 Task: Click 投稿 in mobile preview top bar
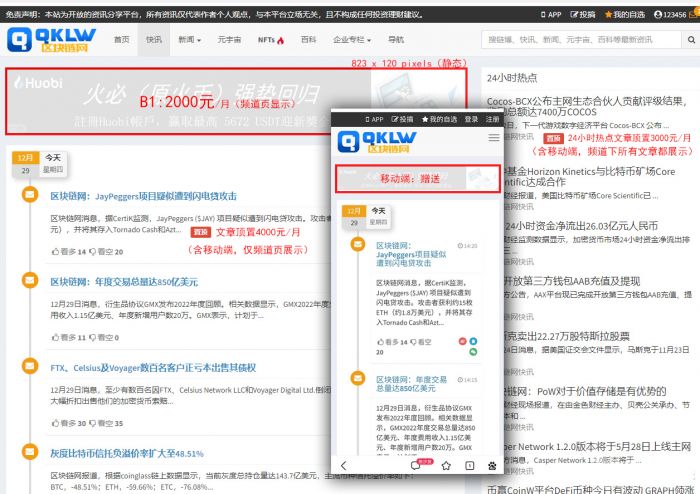click(402, 119)
